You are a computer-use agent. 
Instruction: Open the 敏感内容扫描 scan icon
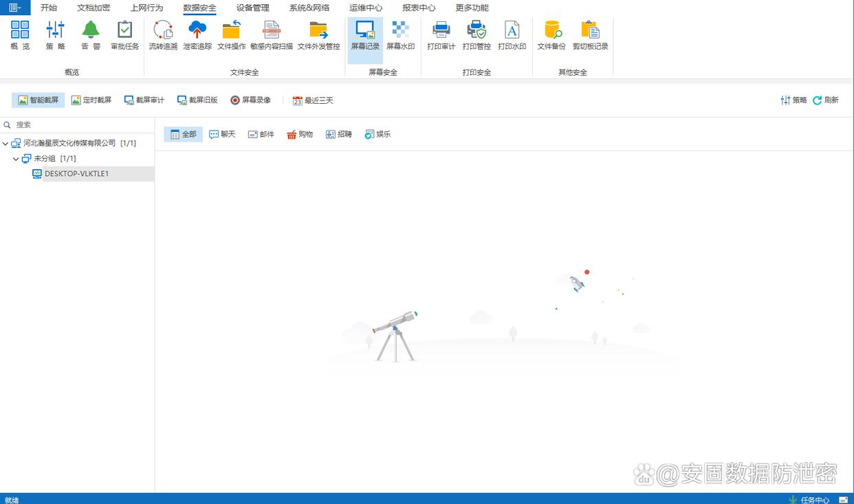[x=272, y=36]
